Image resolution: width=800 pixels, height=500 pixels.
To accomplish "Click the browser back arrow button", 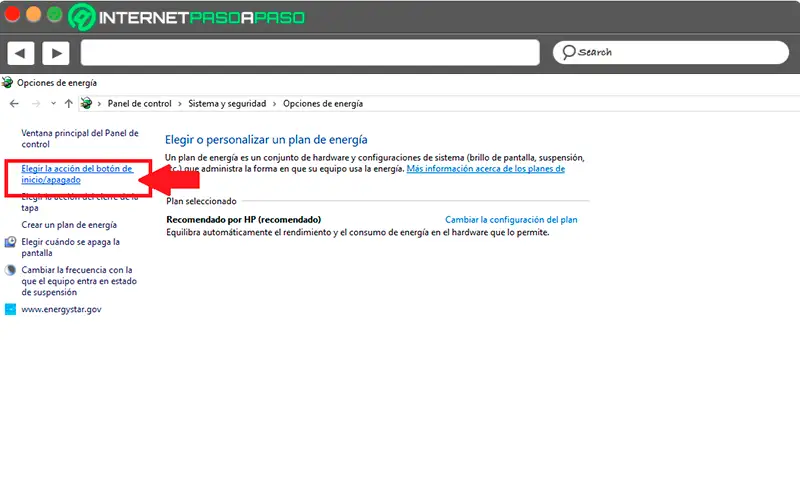I will click(x=20, y=53).
